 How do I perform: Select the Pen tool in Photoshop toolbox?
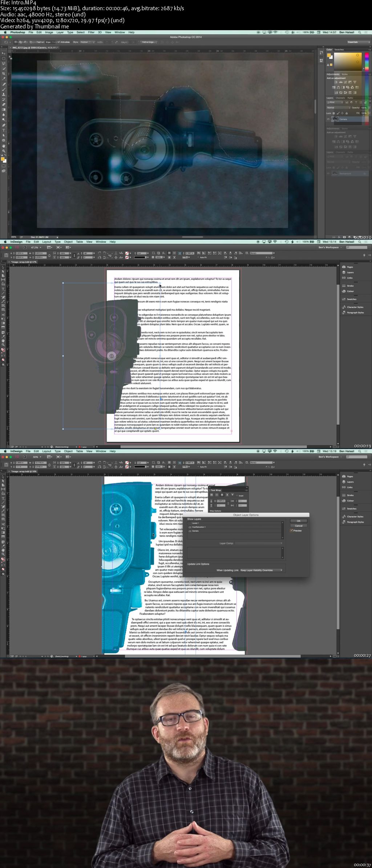coord(4,125)
